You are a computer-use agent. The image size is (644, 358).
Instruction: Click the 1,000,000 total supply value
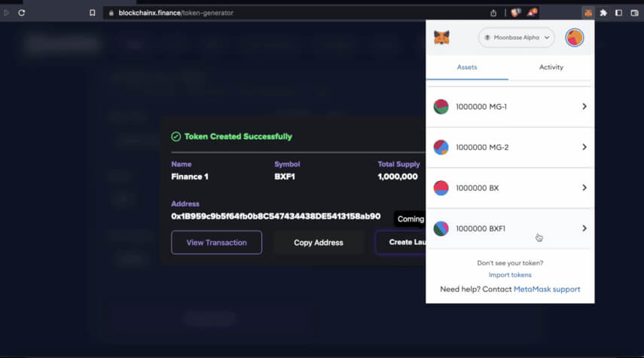coord(398,176)
